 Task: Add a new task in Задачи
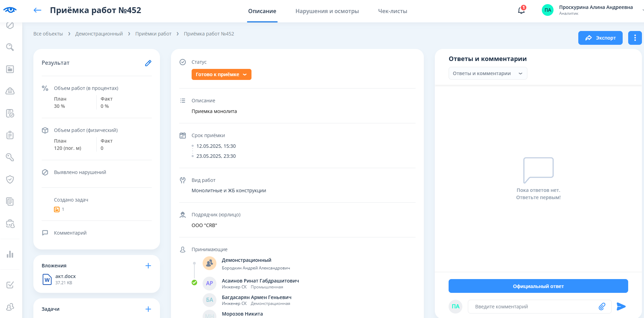(148, 309)
